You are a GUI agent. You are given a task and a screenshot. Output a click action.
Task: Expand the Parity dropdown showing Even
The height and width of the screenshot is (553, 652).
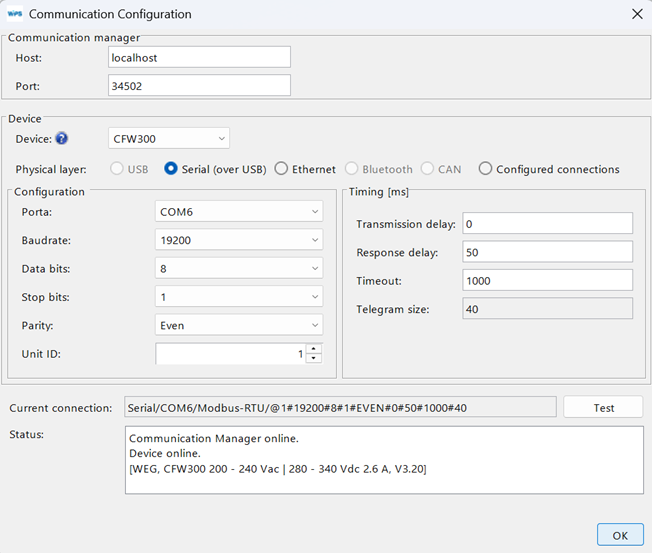[x=239, y=325]
